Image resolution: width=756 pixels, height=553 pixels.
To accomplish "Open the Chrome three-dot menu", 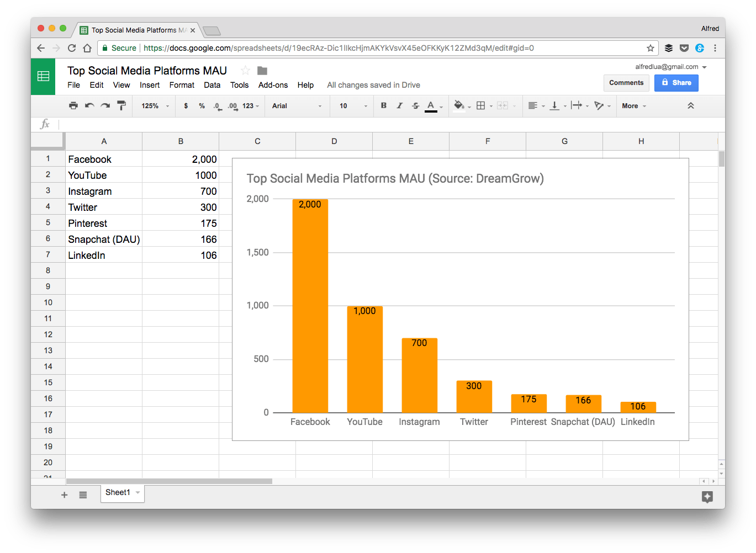I will click(715, 48).
